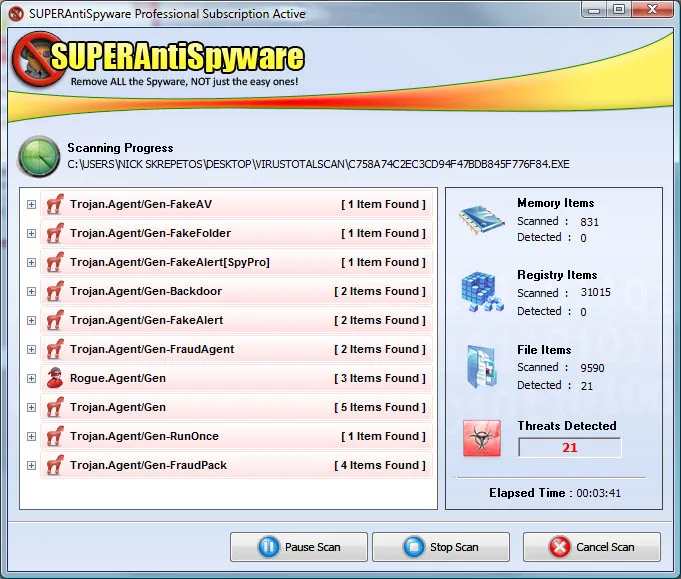Image resolution: width=681 pixels, height=579 pixels.
Task: Pause the running scan
Action: pyautogui.click(x=299, y=547)
